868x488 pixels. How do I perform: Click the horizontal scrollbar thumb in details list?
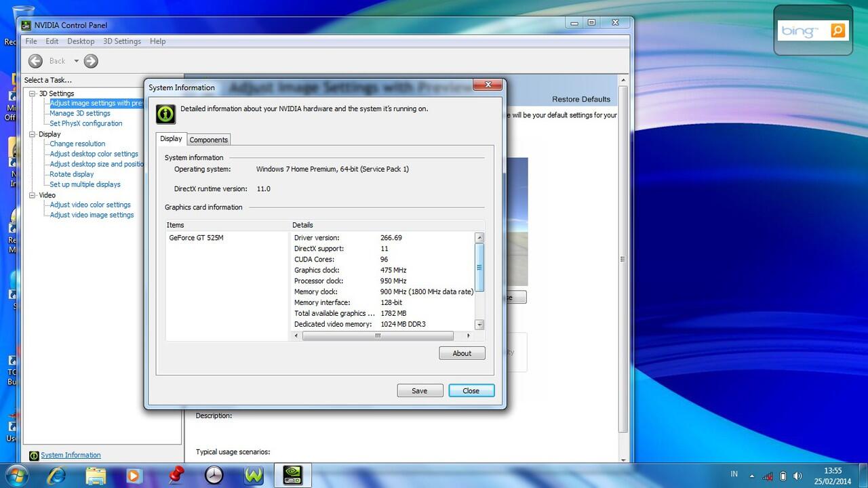coord(378,335)
